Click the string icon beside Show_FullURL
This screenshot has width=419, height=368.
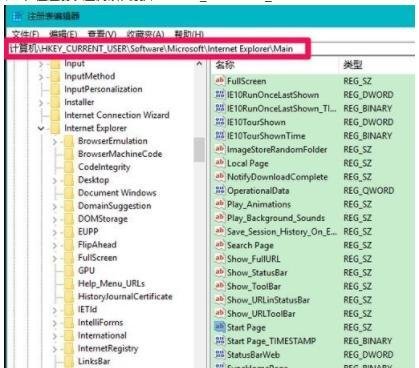pos(220,258)
